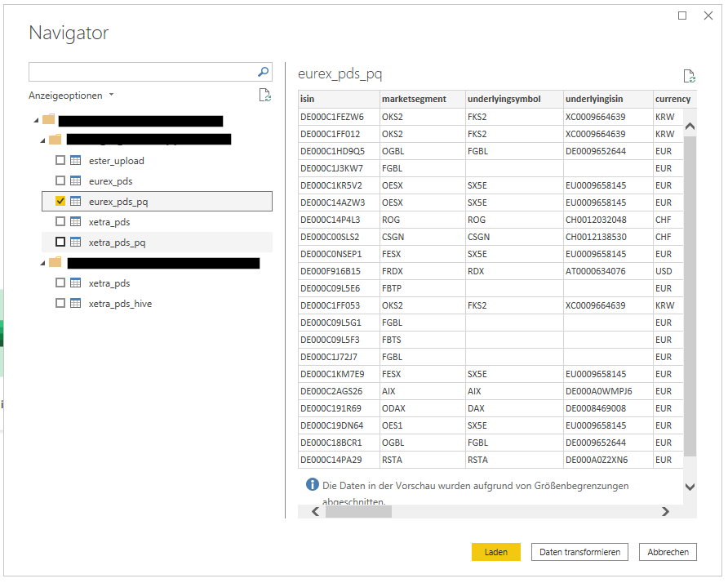The height and width of the screenshot is (583, 728).
Task: Select the eurex_pds tree row
Action: (157, 180)
